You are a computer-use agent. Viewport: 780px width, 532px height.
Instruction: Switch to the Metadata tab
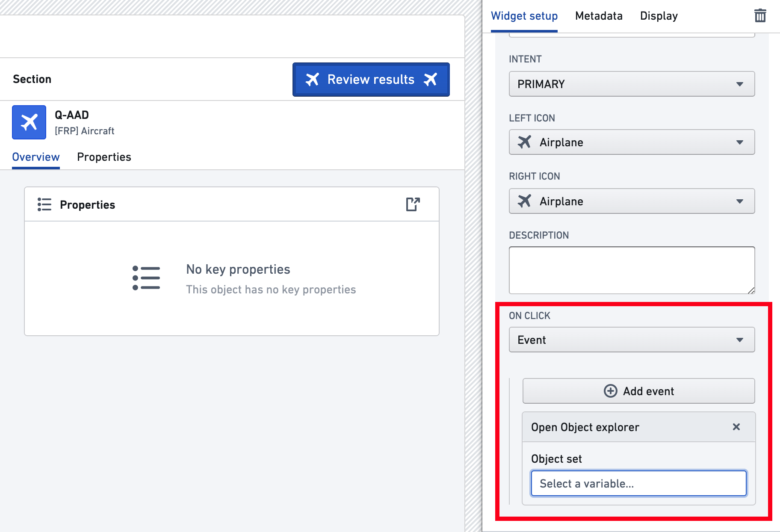coord(599,16)
